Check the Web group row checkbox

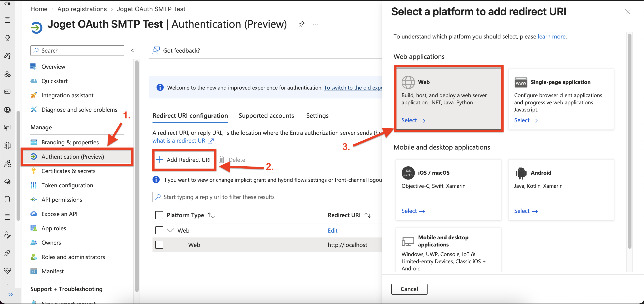pyautogui.click(x=159, y=230)
